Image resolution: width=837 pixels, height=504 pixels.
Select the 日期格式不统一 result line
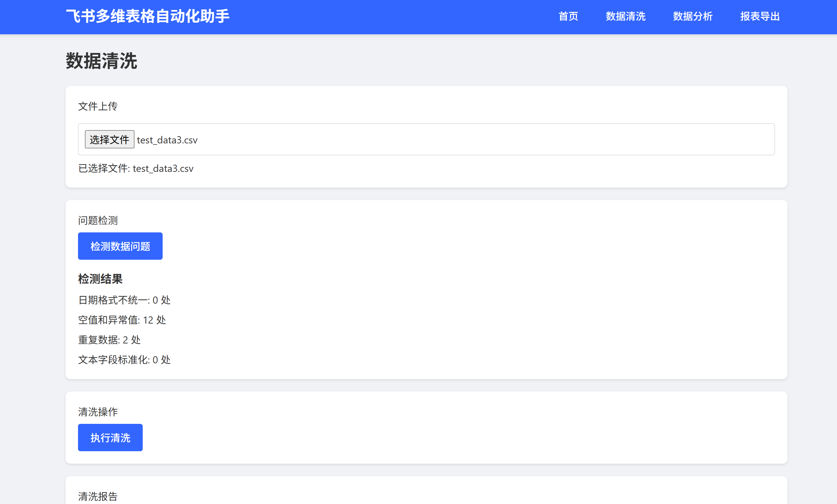pos(124,300)
